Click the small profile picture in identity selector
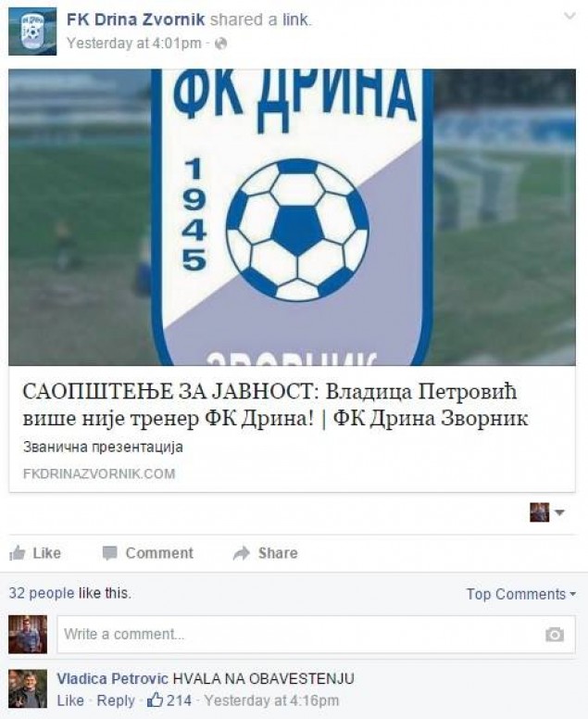Image resolution: width=588 pixels, height=719 pixels. pyautogui.click(x=540, y=512)
